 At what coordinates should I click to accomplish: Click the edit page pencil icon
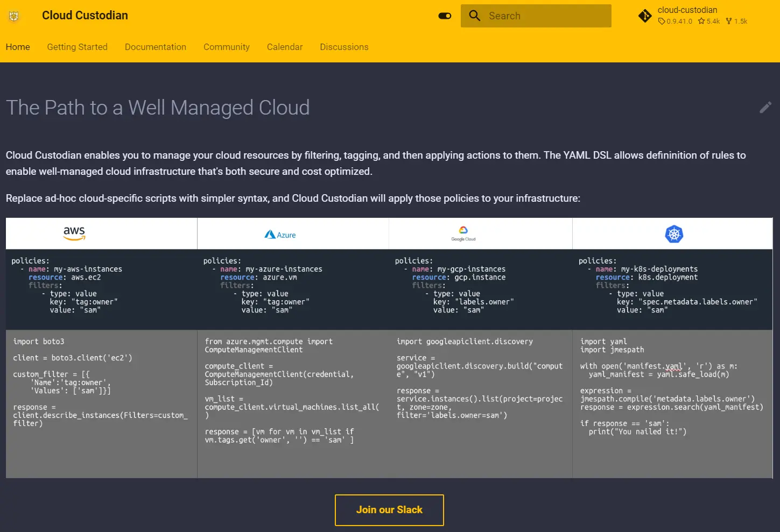(x=765, y=108)
